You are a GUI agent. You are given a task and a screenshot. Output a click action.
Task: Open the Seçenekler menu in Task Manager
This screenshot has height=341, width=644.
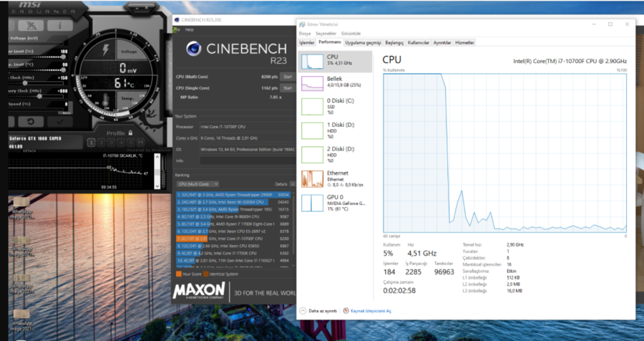pyautogui.click(x=326, y=34)
